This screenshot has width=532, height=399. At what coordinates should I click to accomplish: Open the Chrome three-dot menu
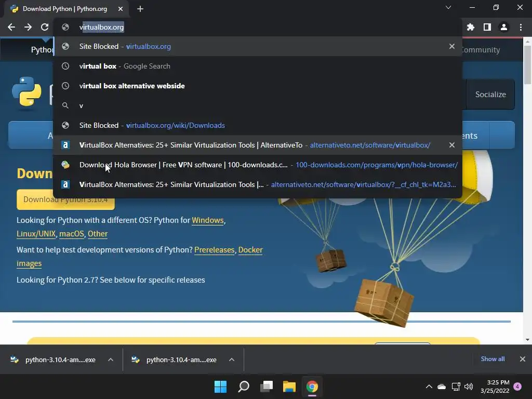click(x=521, y=27)
